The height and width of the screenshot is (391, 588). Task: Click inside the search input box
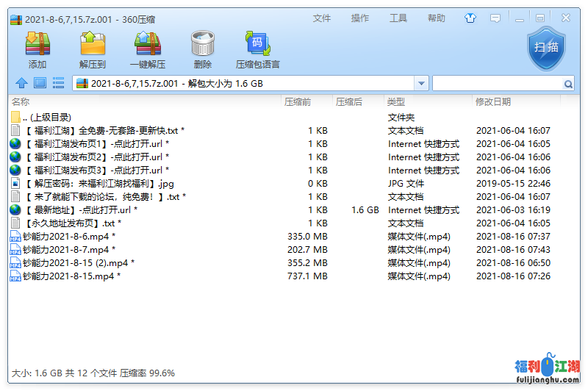(497, 84)
